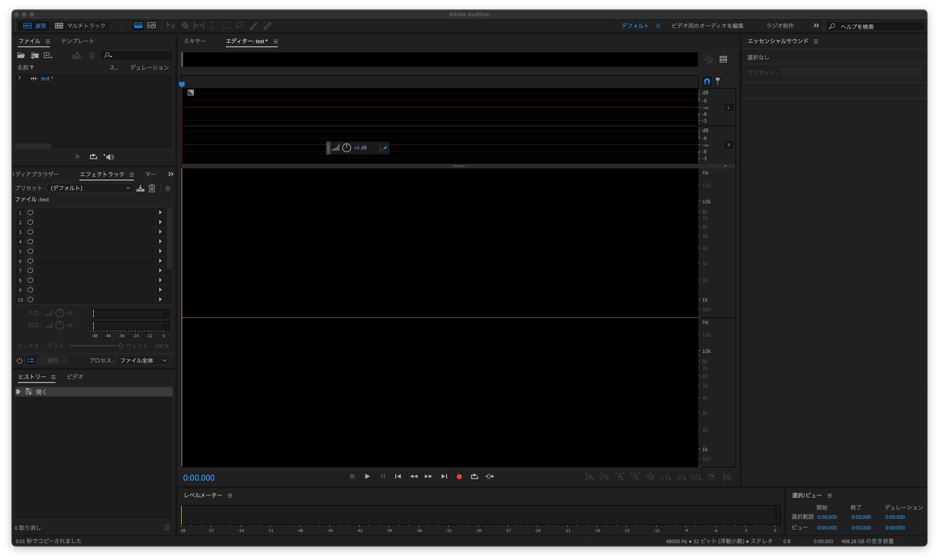
Task: Select ビデオ用のオーディオを編集 workspace
Action: (x=708, y=26)
